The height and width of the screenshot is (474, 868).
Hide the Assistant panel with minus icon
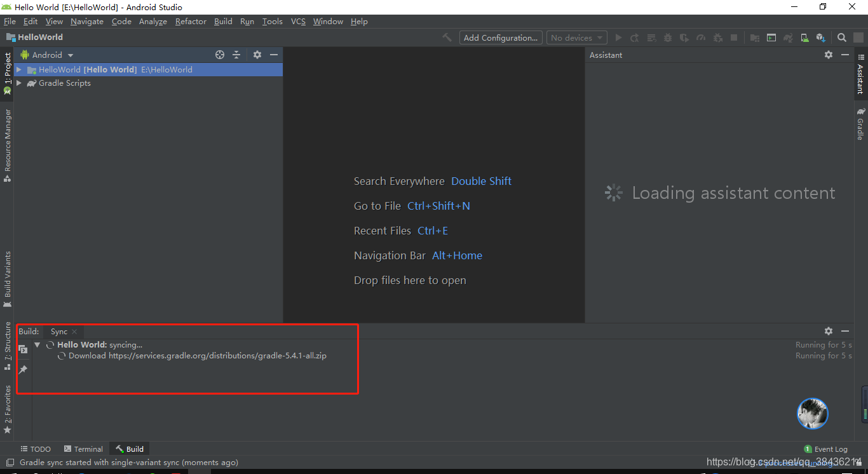tap(845, 55)
